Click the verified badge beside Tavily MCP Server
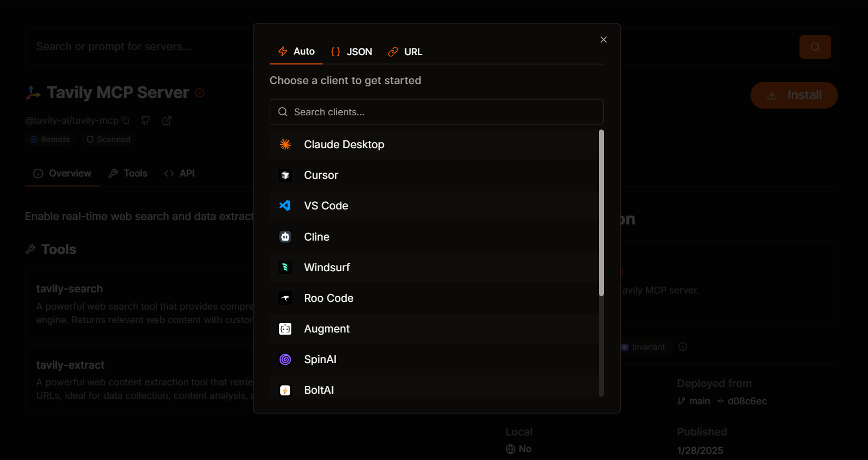This screenshot has width=868, height=460. pyautogui.click(x=200, y=92)
